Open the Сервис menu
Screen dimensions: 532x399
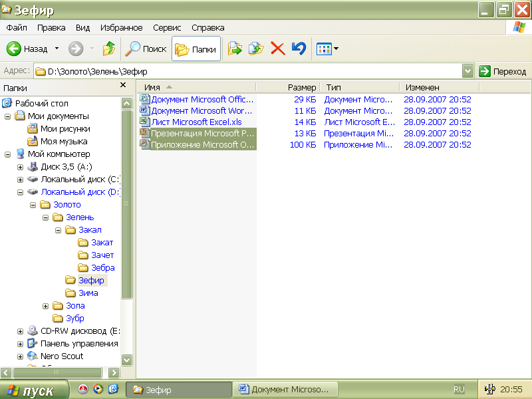tap(167, 28)
